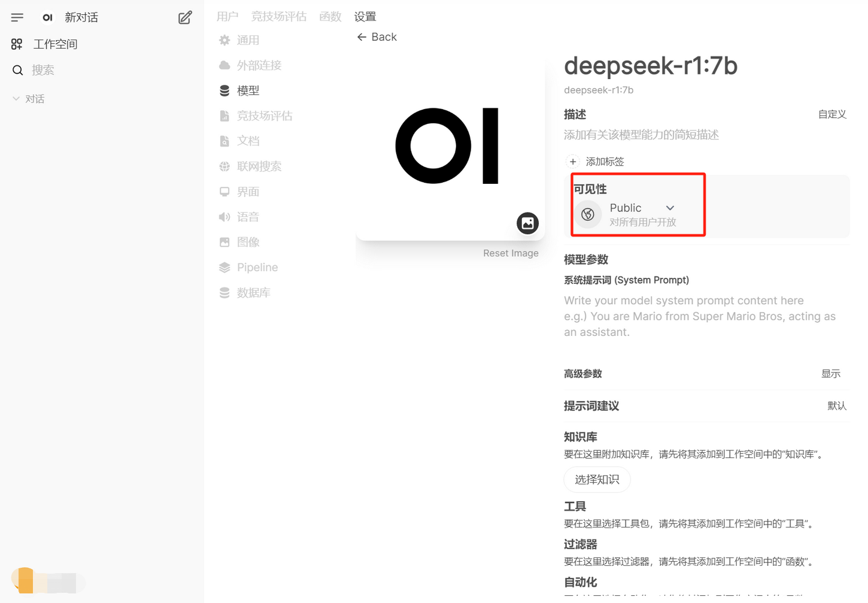Screen dimensions: 868x603
Task: Go Back to model list
Action: [377, 37]
